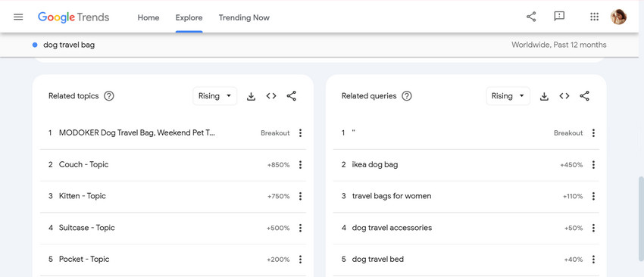Viewport: 644px width, 277px height.
Task: Open the account profile avatar
Action: point(618,17)
